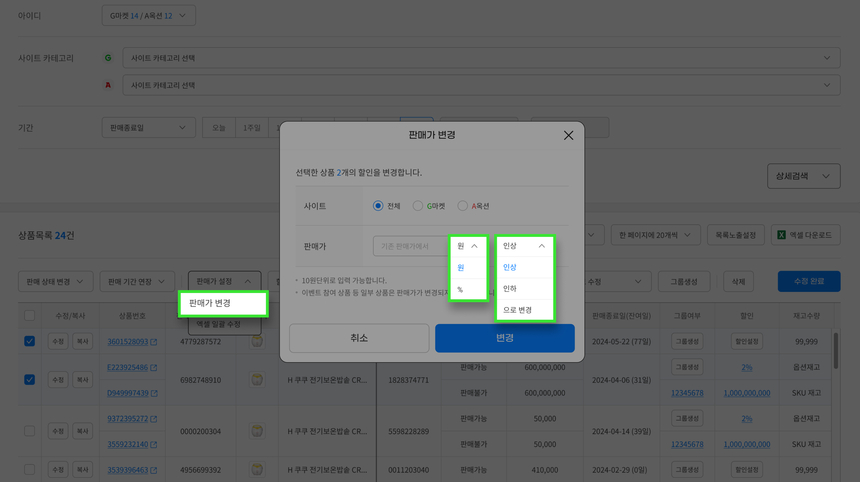Toggle the select-all checkbox in table header

(x=30, y=315)
